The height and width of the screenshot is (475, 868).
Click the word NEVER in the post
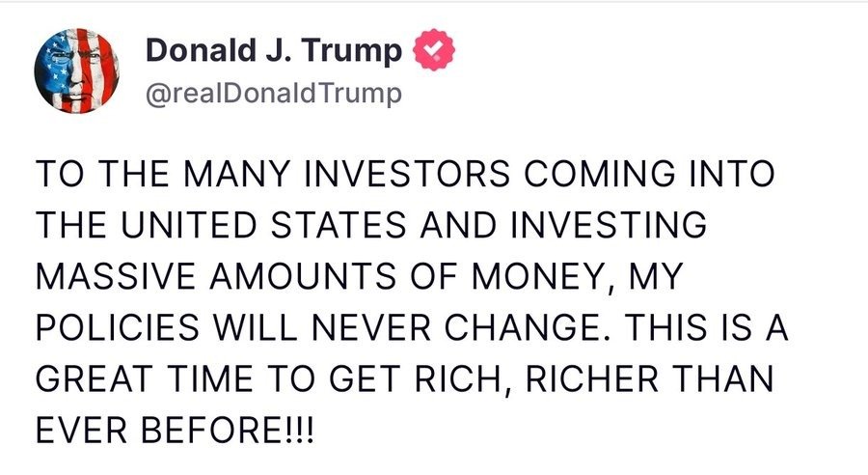(371, 328)
